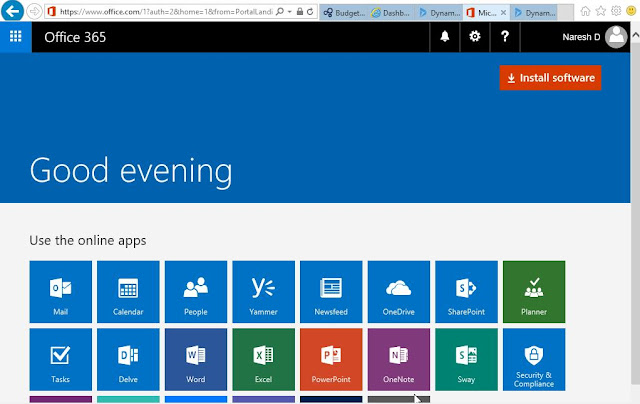
Task: Open browser favorites star
Action: pos(601,11)
